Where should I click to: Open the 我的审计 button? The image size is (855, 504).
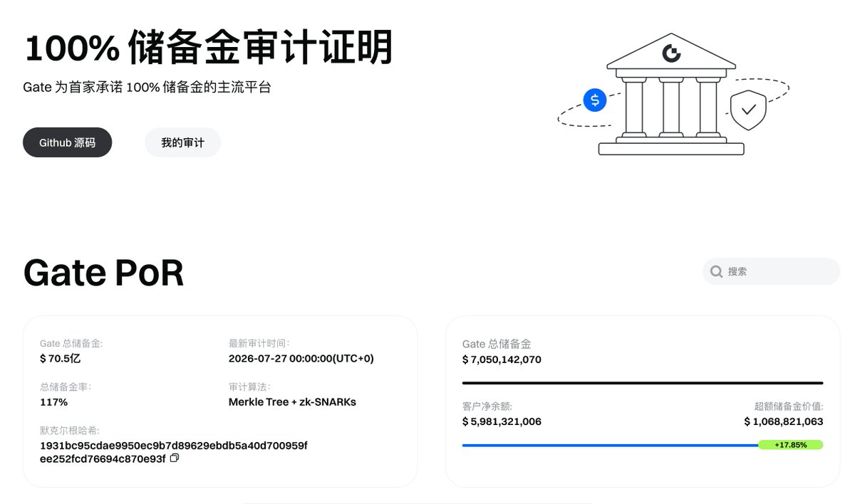[x=182, y=142]
